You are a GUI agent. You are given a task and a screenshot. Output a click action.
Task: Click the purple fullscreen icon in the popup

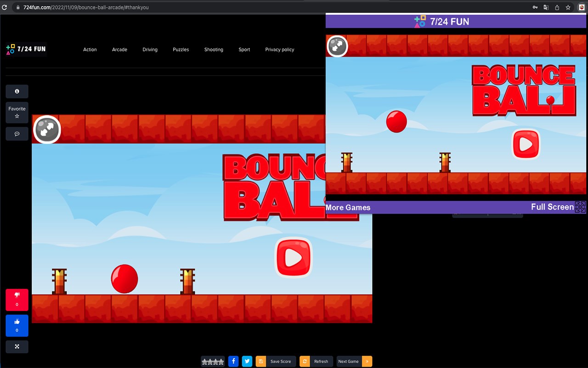pos(581,207)
